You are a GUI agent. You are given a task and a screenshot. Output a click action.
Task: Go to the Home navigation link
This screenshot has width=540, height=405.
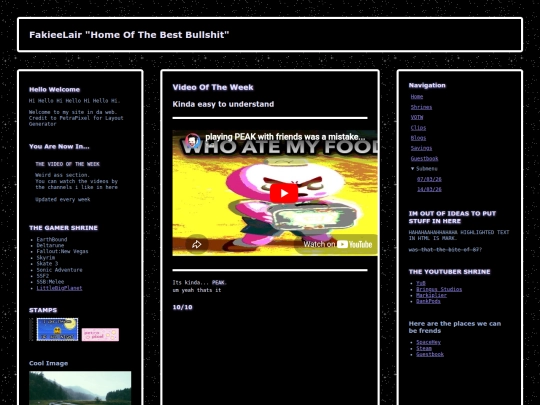pos(417,97)
